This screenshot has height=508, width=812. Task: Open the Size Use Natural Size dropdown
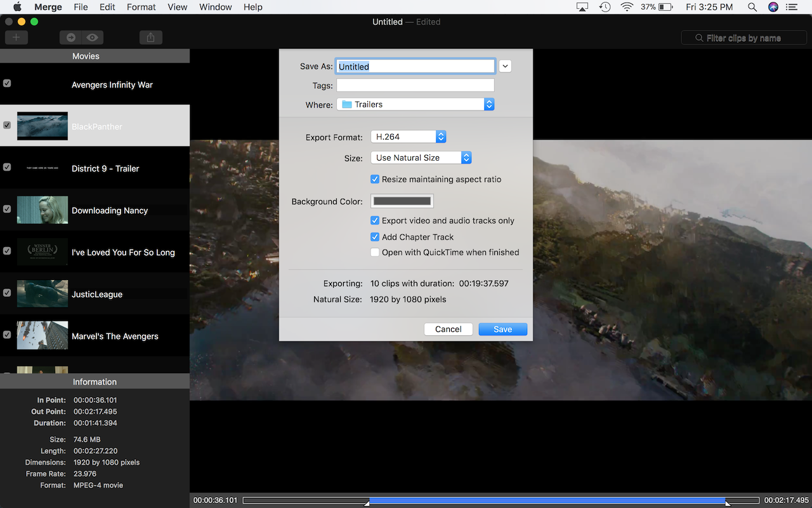421,157
